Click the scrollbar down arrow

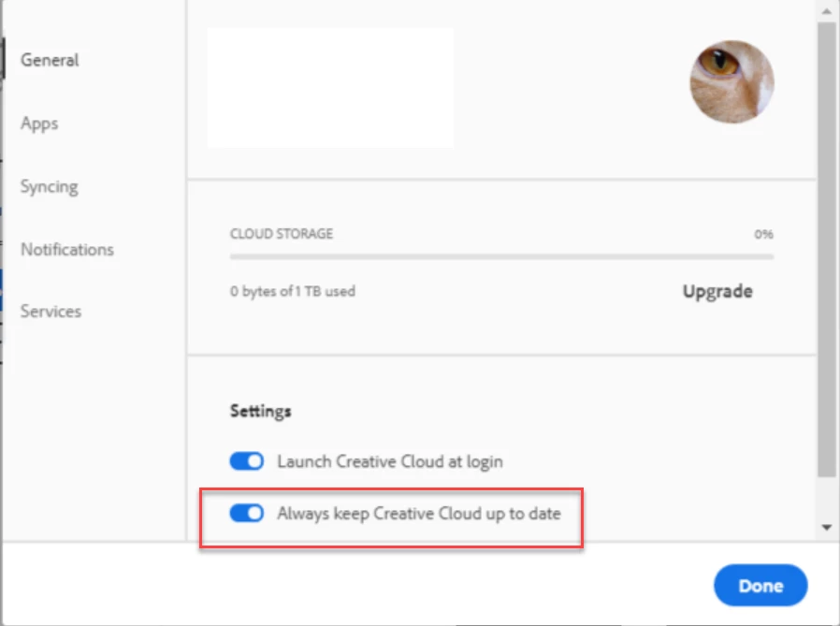827,528
